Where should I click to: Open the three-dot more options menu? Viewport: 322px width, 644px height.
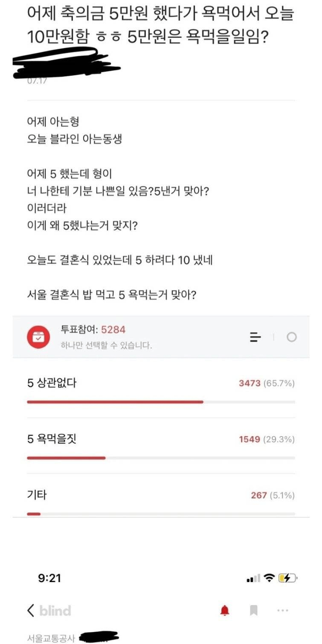pos(283,611)
